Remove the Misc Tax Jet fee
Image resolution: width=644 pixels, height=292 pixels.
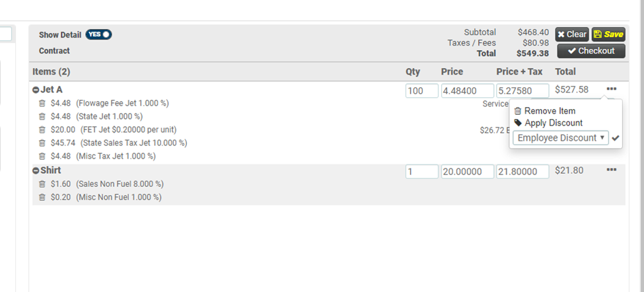[42, 156]
